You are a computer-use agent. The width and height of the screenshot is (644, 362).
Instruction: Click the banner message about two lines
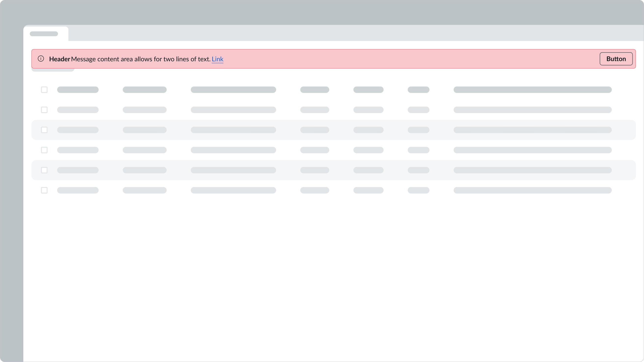tap(140, 59)
